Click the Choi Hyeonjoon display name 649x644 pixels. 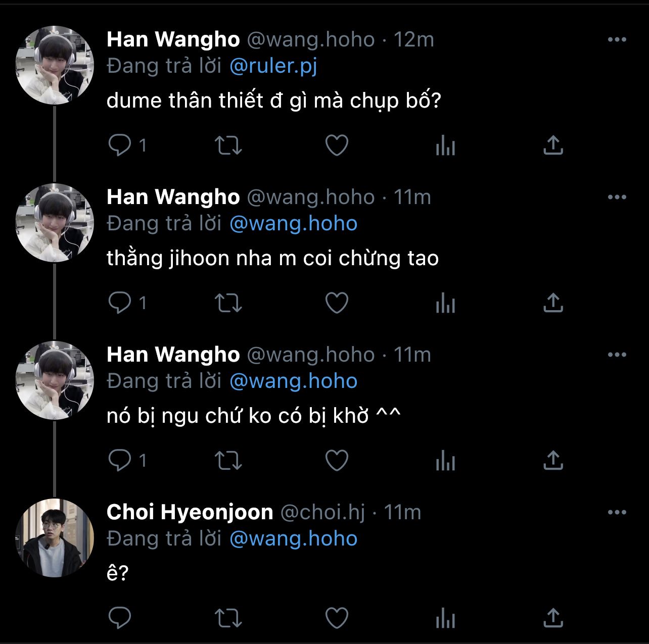click(190, 512)
